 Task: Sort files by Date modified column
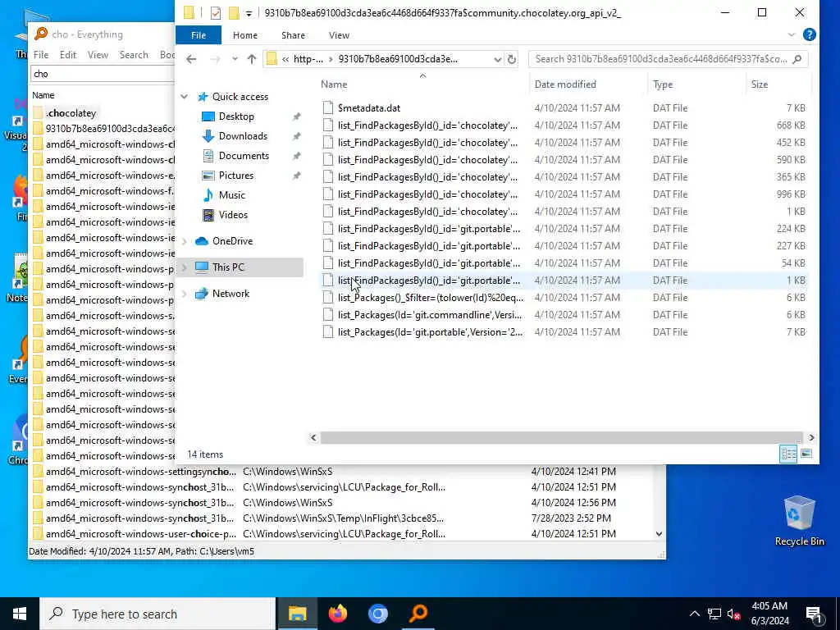coord(587,84)
